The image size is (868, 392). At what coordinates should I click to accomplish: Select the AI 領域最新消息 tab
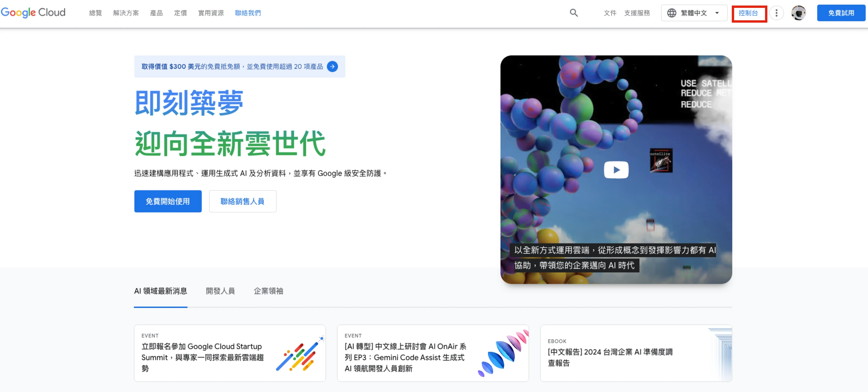160,291
